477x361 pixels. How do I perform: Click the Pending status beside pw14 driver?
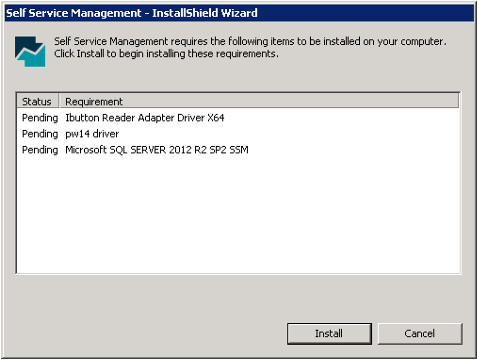pyautogui.click(x=40, y=134)
